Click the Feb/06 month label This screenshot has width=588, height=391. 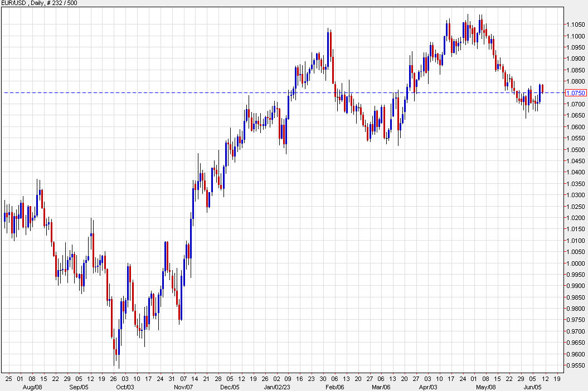[334, 387]
